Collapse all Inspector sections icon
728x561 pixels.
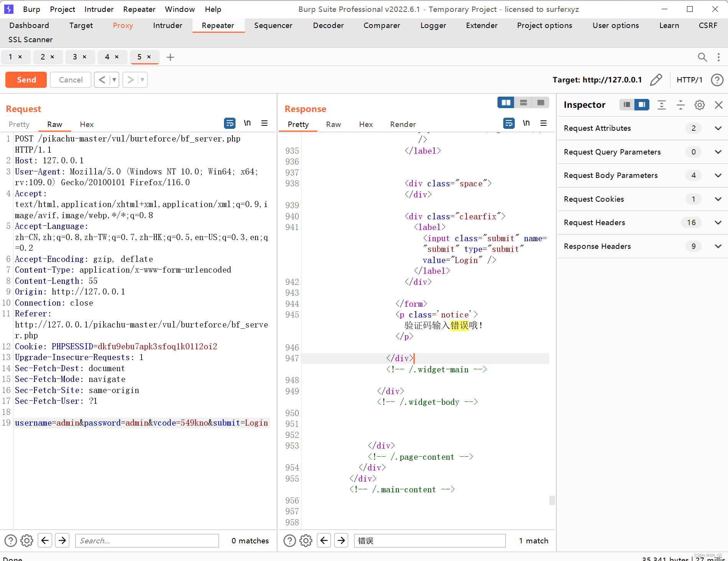(681, 105)
